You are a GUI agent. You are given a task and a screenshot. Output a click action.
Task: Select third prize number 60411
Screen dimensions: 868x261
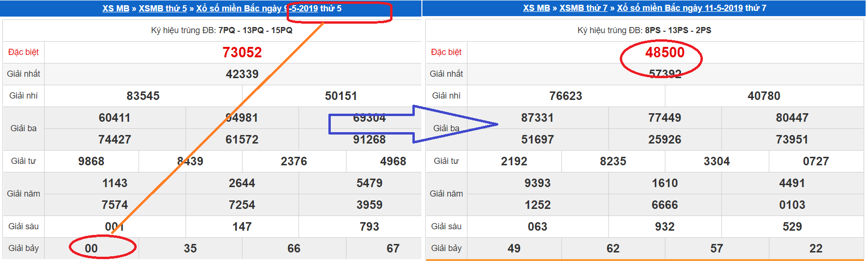[114, 118]
